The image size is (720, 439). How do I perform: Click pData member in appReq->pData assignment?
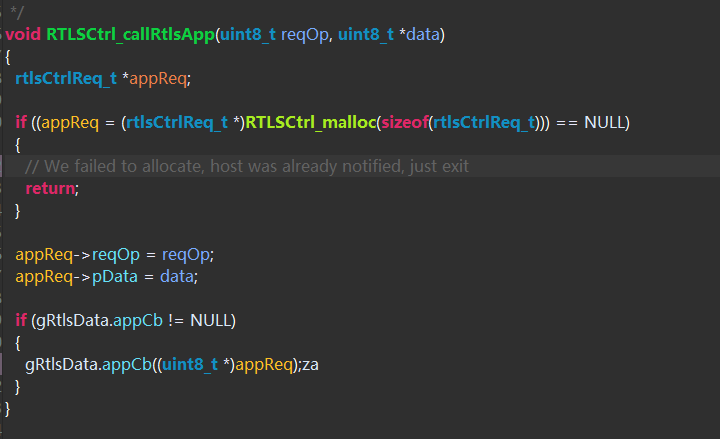(116, 276)
